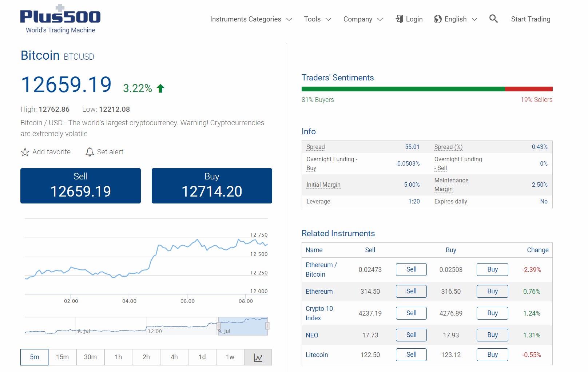This screenshot has width=588, height=372.
Task: Click the Spread info label
Action: click(315, 147)
